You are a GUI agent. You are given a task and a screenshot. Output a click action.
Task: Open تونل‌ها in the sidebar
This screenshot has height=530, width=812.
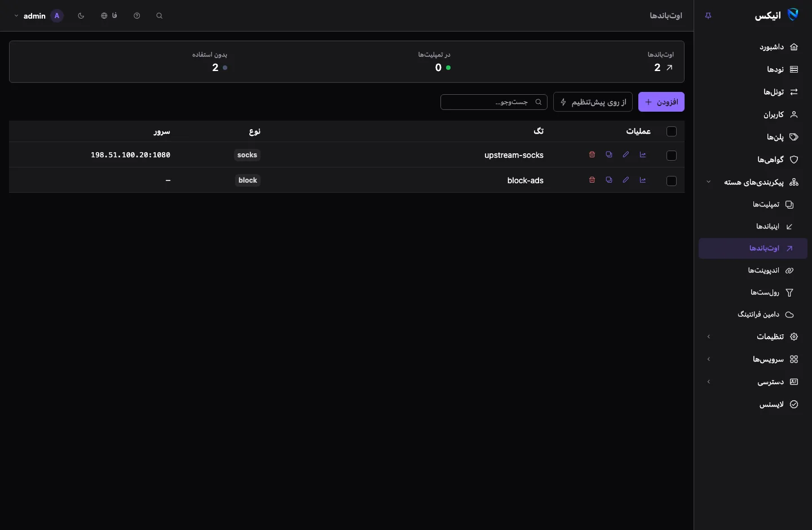(x=753, y=92)
